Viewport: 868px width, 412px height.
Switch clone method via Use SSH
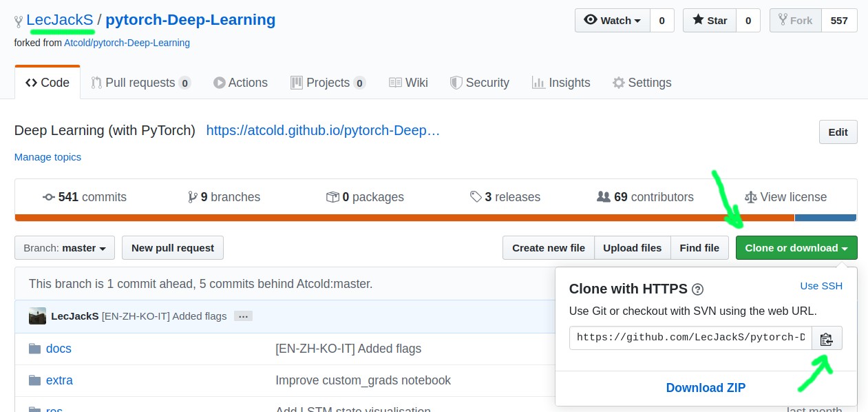click(x=821, y=286)
